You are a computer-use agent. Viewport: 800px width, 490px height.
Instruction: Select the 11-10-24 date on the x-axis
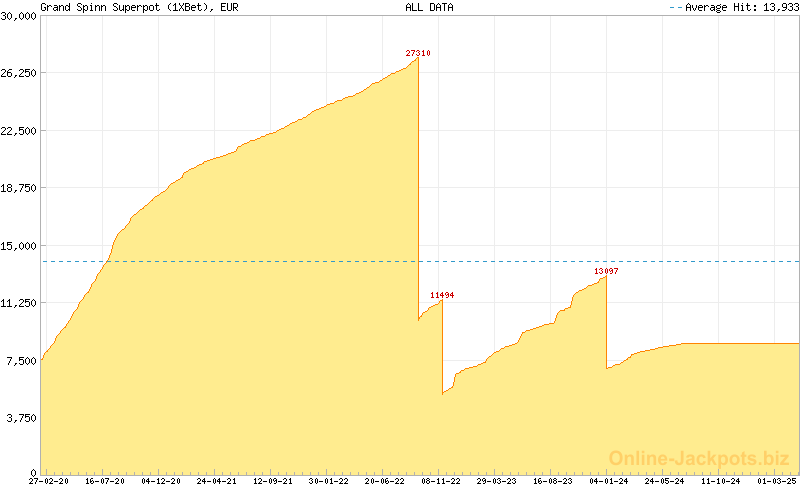click(721, 481)
